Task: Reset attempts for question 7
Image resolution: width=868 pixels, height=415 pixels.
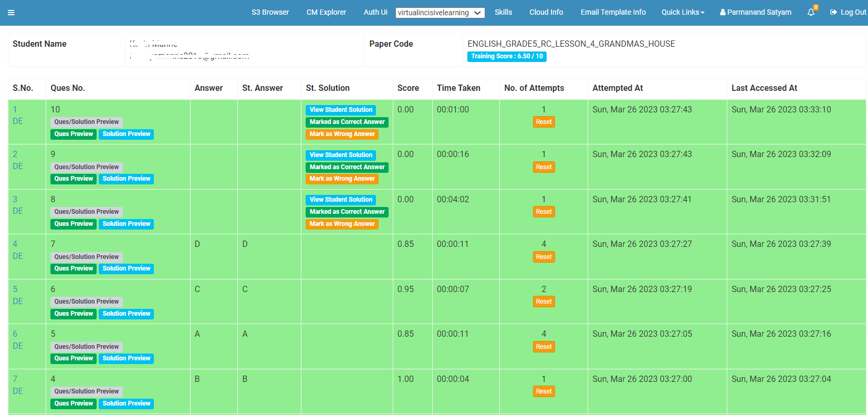Action: point(543,257)
